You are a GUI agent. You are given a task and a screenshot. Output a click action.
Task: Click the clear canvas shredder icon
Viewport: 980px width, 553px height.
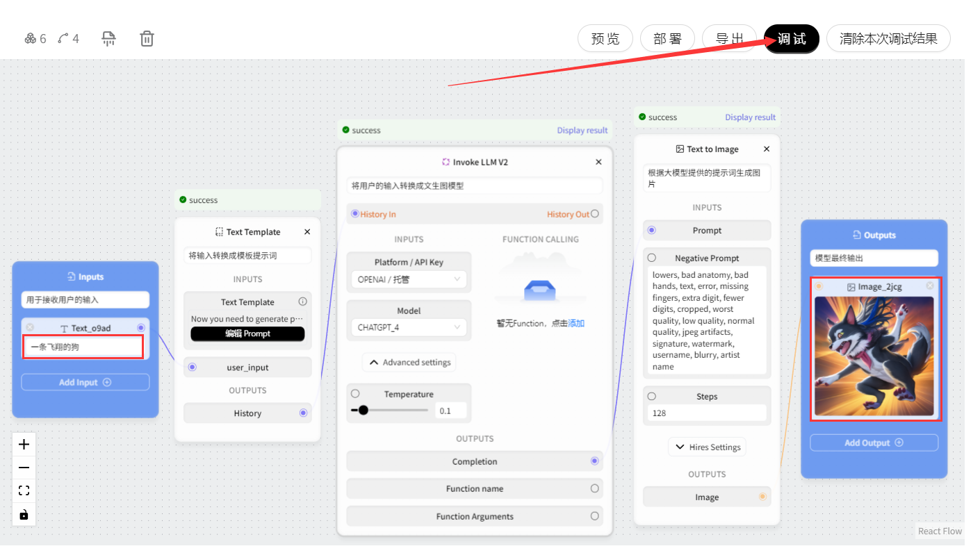click(108, 38)
